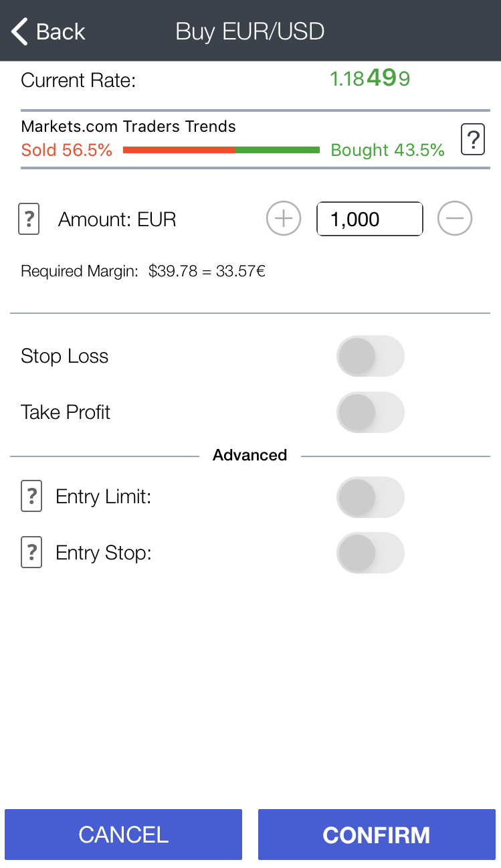501x868 pixels.
Task: Toggle the Entry Limit switch
Action: pos(371,497)
